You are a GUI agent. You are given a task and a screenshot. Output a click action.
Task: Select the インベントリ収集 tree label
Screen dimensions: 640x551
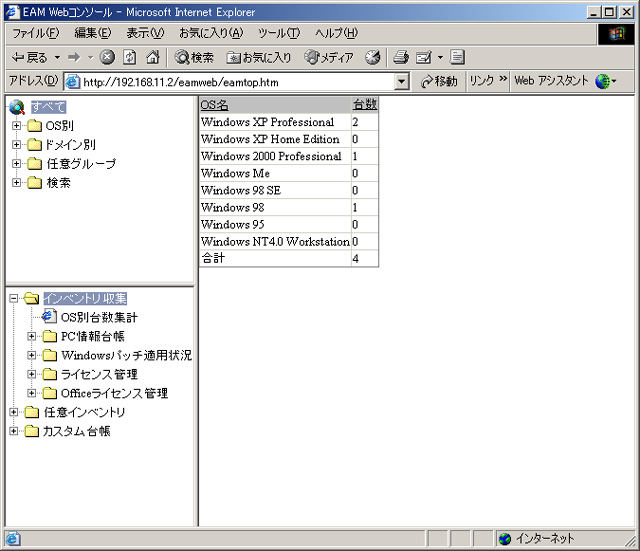[x=85, y=298]
